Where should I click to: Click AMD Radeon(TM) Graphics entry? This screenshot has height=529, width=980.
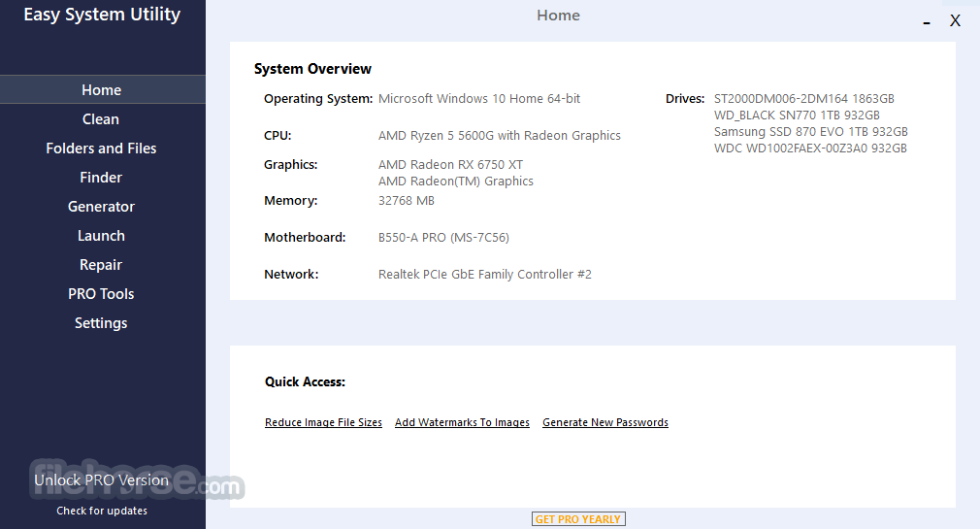click(456, 182)
